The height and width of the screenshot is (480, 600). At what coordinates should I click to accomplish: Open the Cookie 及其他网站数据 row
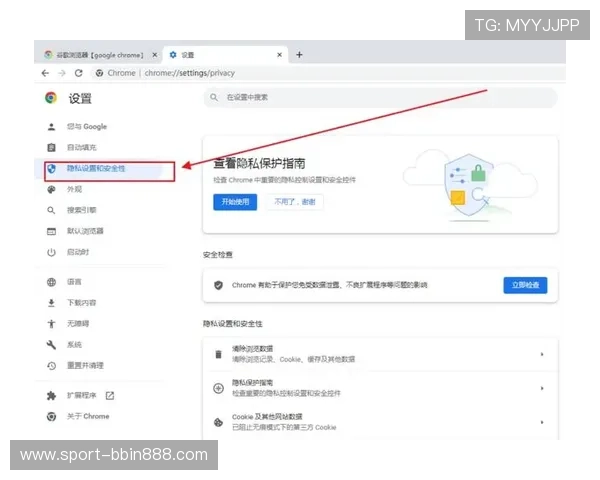[x=380, y=422]
